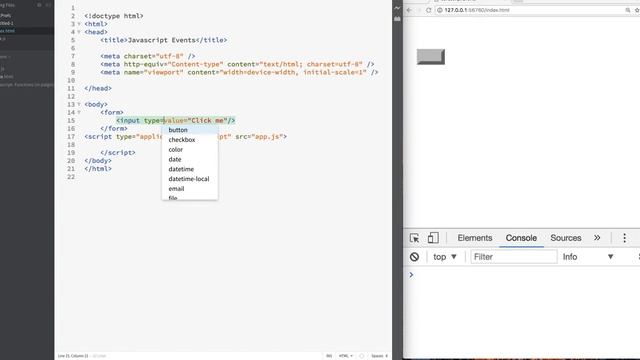Open the Sources tab

(566, 238)
